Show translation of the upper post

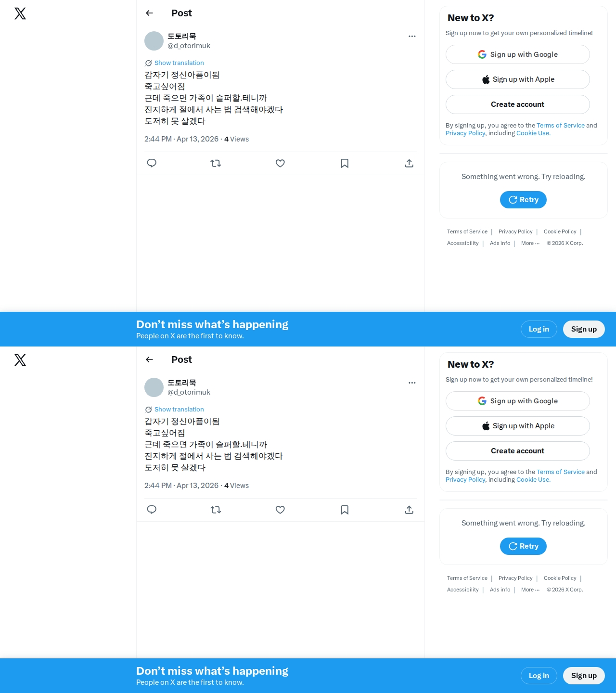179,63
